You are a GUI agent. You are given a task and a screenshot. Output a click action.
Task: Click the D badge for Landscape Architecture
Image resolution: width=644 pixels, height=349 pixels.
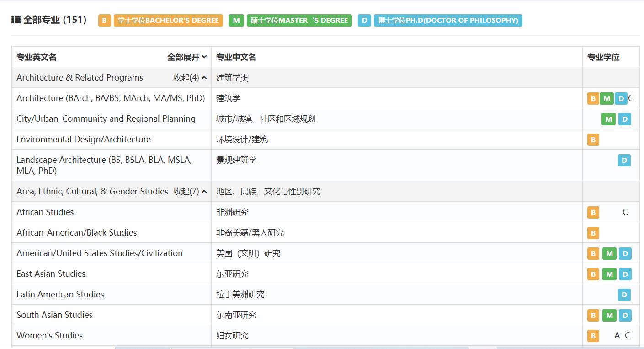624,161
